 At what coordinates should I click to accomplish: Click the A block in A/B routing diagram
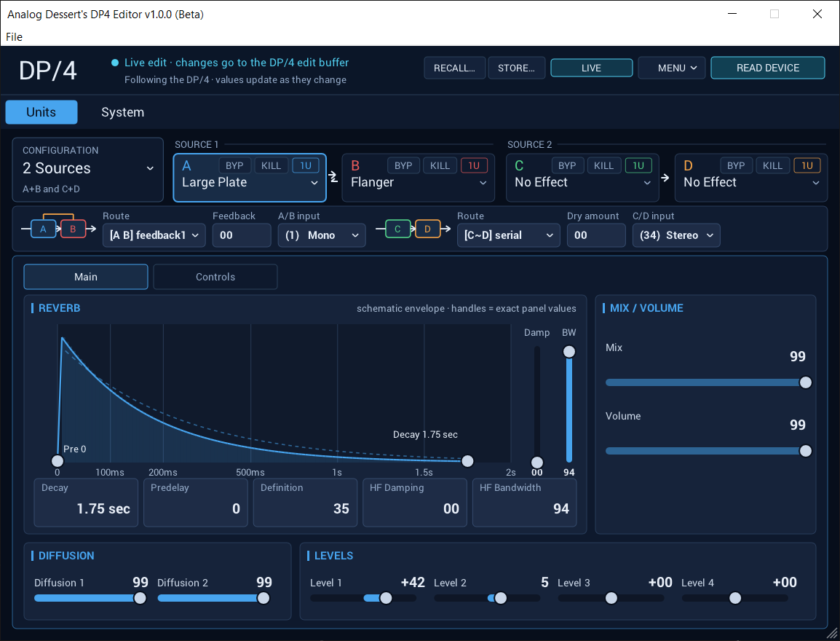[x=44, y=229]
